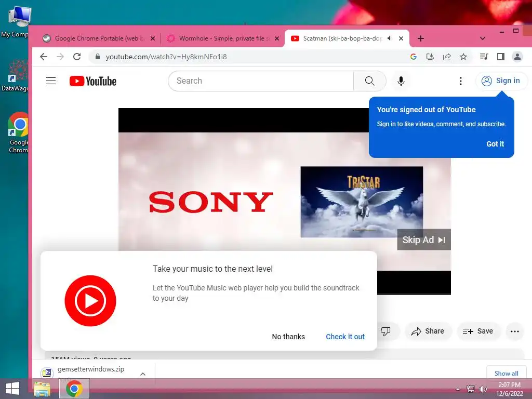Go to YouTube home via the logo
The width and height of the screenshot is (532, 399).
tap(93, 81)
